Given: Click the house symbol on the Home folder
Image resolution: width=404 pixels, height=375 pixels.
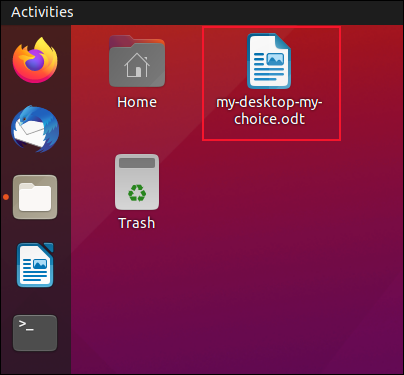Looking at the screenshot, I should coord(137,65).
